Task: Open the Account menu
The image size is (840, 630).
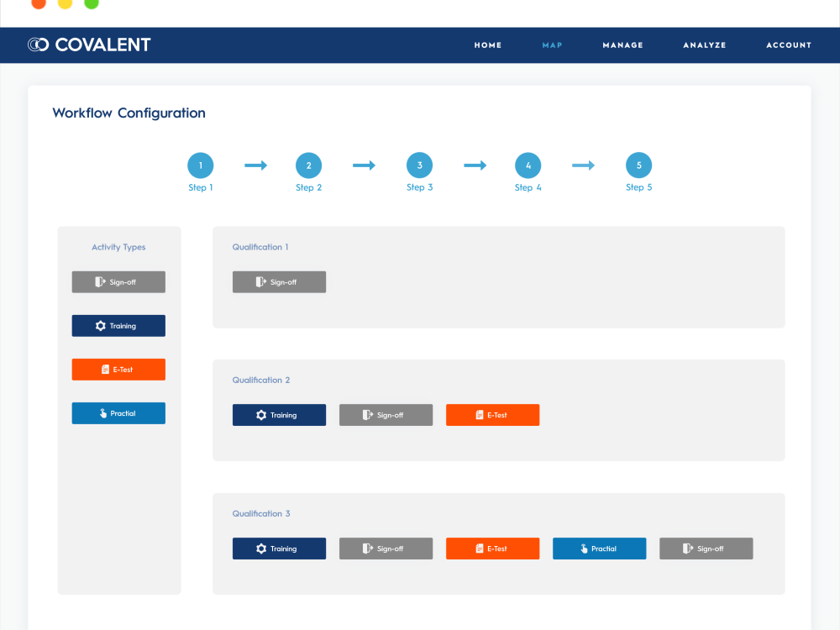Action: pyautogui.click(x=789, y=45)
